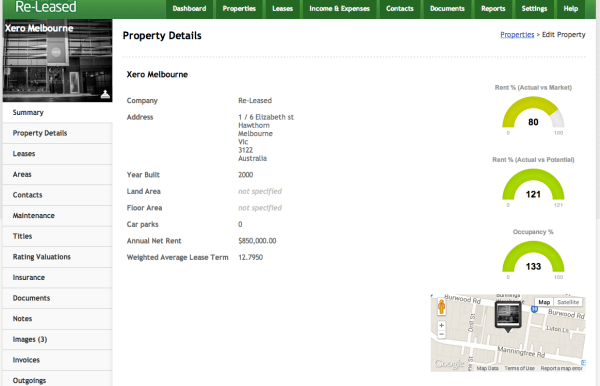The height and width of the screenshot is (386, 600).
Task: Zoom out on the map with minus button
Action: [x=441, y=334]
